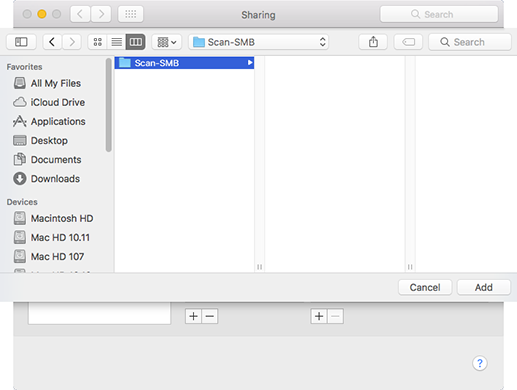Click the file dialog Search field

coord(470,42)
